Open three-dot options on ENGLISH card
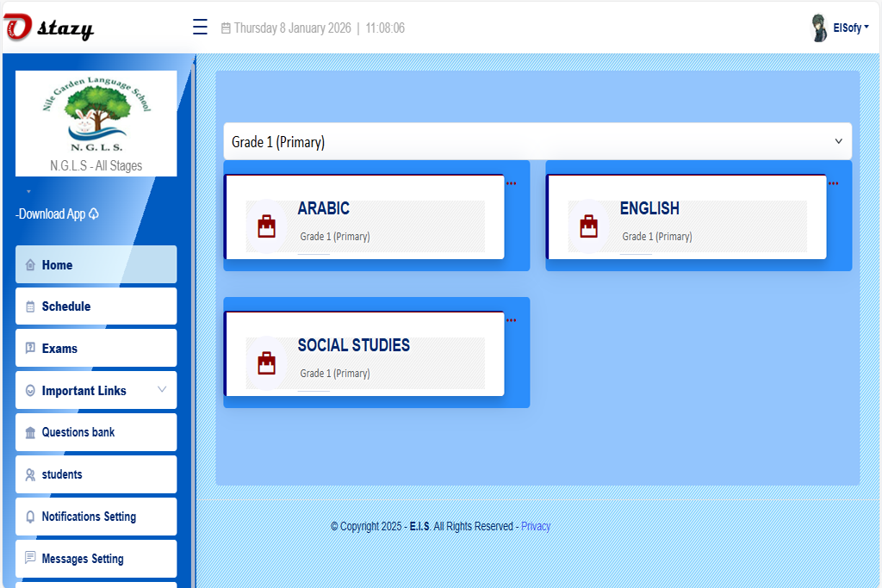This screenshot has width=882, height=588. tap(833, 183)
